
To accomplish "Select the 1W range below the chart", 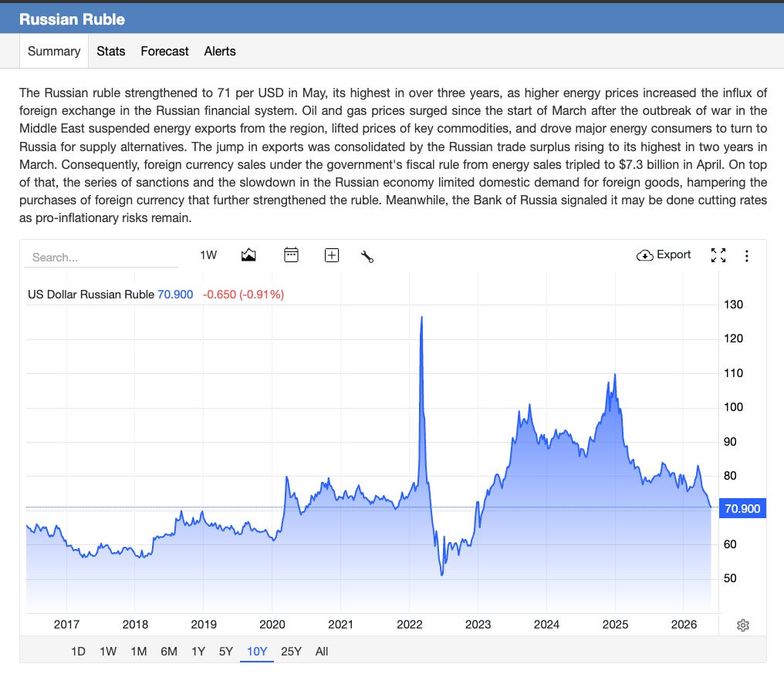I will [108, 652].
